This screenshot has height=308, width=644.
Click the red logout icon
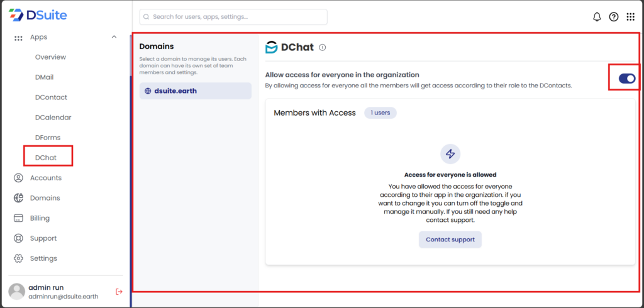coord(119,291)
